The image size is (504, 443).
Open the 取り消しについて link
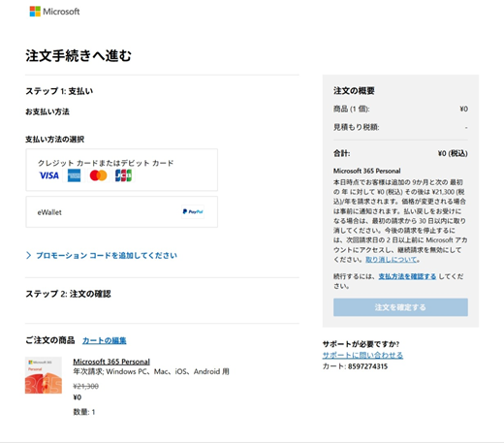[392, 260]
